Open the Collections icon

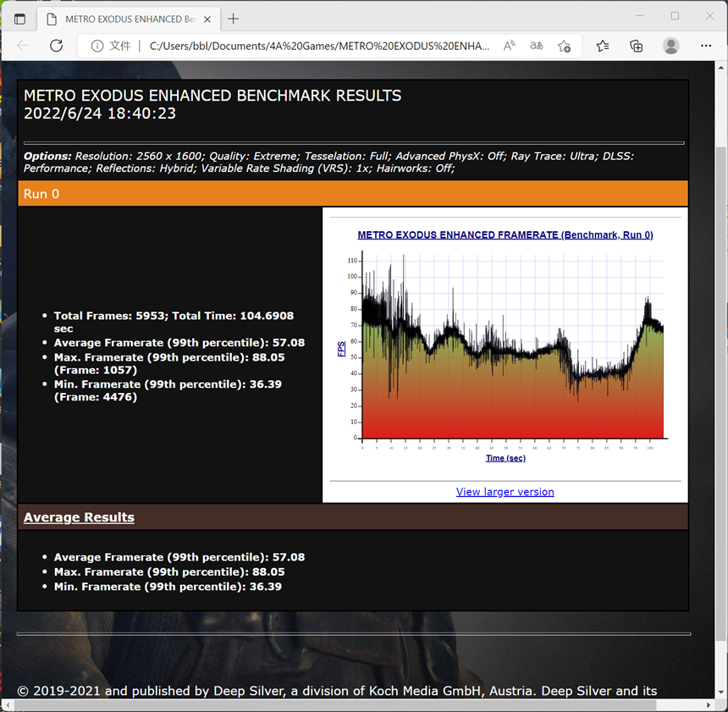(x=636, y=46)
